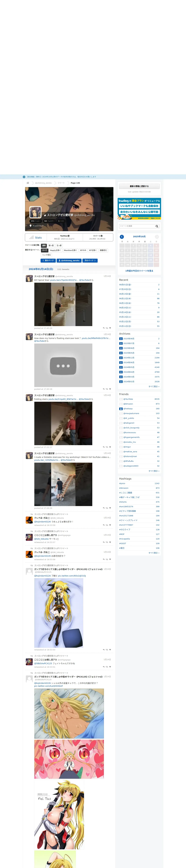Enable the RTを除く filter

pyautogui.click(x=93, y=250)
